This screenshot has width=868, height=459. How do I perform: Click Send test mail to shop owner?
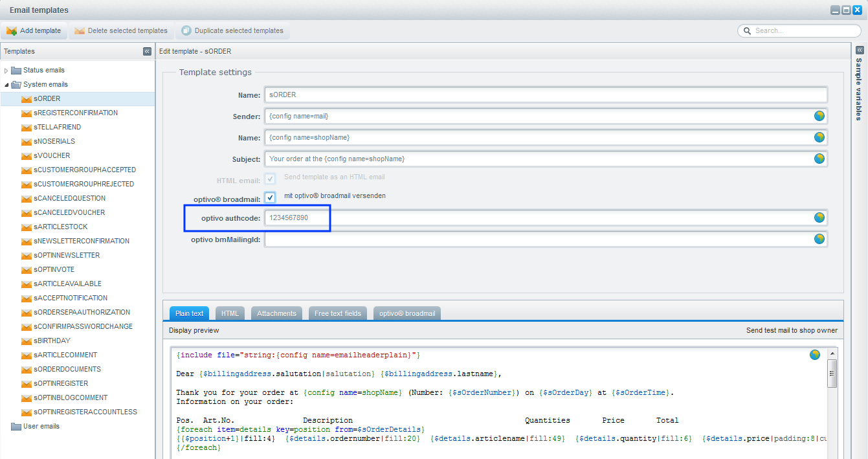(x=792, y=330)
